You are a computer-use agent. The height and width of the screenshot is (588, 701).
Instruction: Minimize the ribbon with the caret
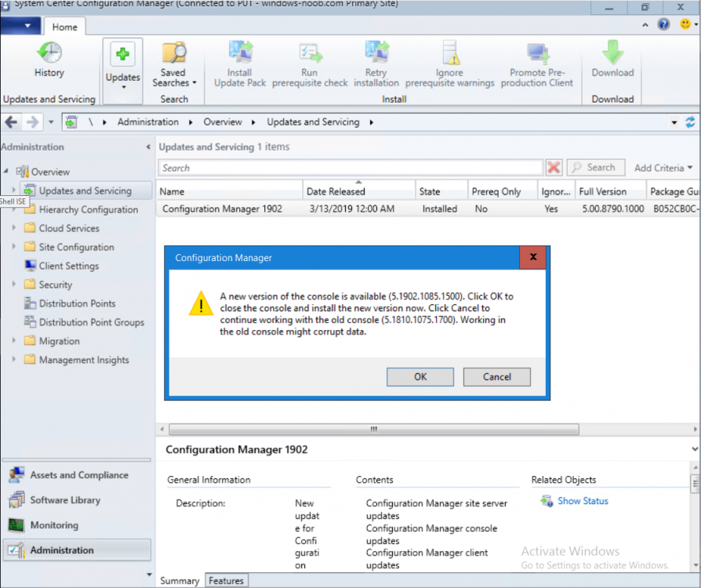[645, 25]
